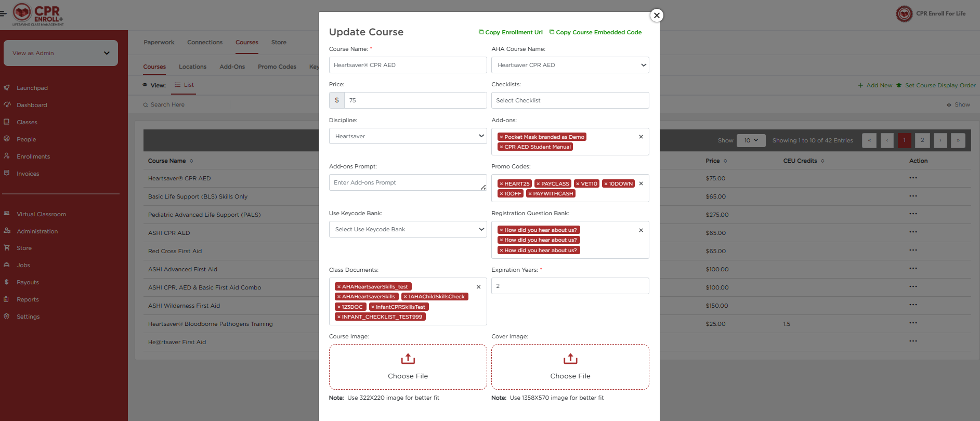980x421 pixels.
Task: Open Payouts in the sidebar
Action: [28, 282]
